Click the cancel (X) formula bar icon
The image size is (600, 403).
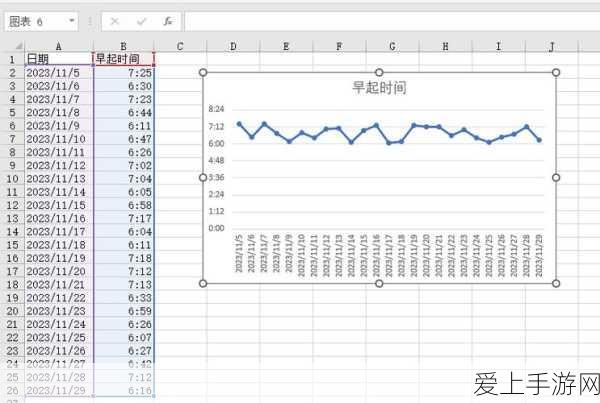point(114,21)
